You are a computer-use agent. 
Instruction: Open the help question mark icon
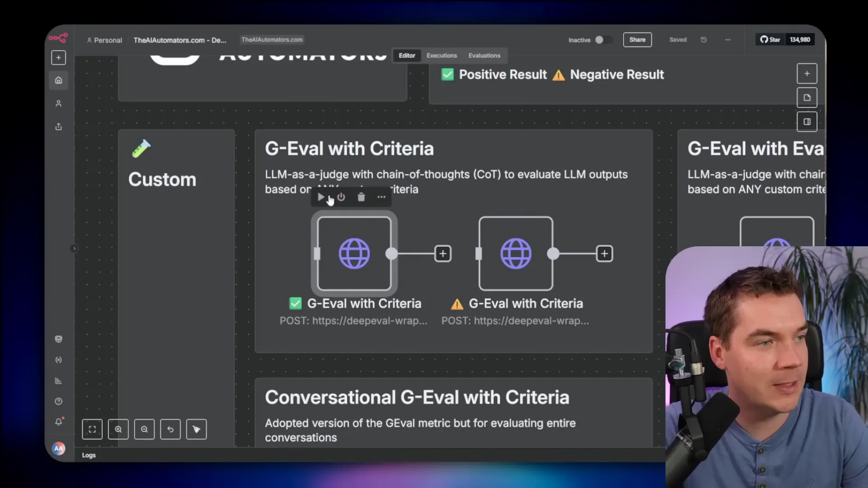click(x=58, y=401)
